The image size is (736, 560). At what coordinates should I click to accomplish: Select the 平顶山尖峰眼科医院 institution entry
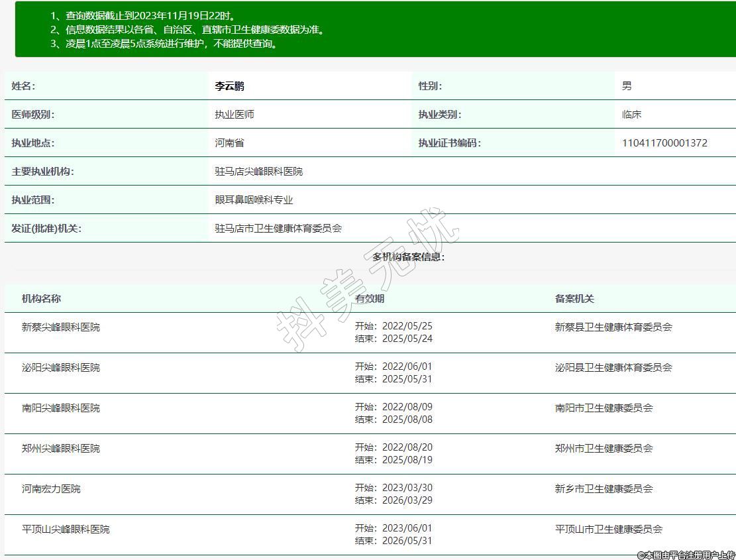pos(66,530)
